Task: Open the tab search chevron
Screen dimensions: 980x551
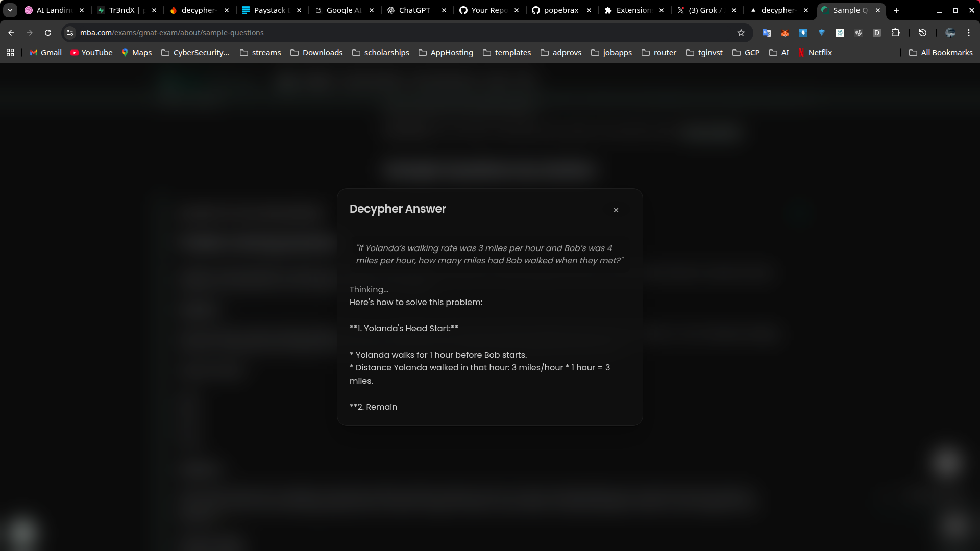Action: coord(10,10)
